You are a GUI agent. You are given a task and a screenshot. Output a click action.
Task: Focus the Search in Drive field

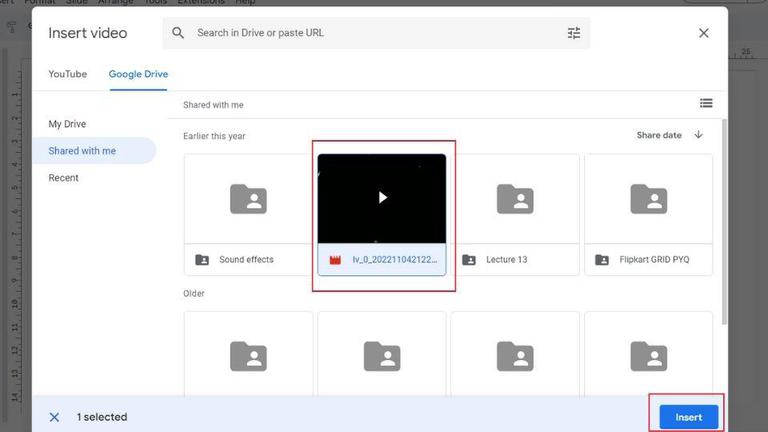pyautogui.click(x=376, y=33)
